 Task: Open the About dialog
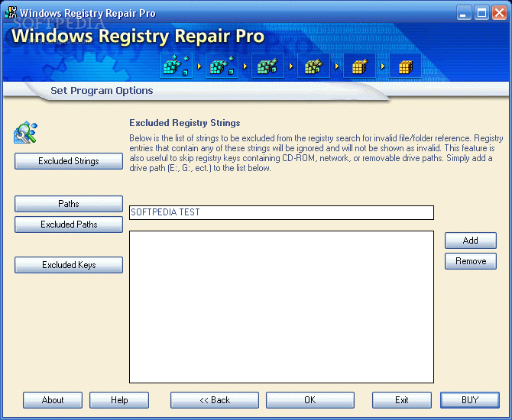pyautogui.click(x=53, y=400)
